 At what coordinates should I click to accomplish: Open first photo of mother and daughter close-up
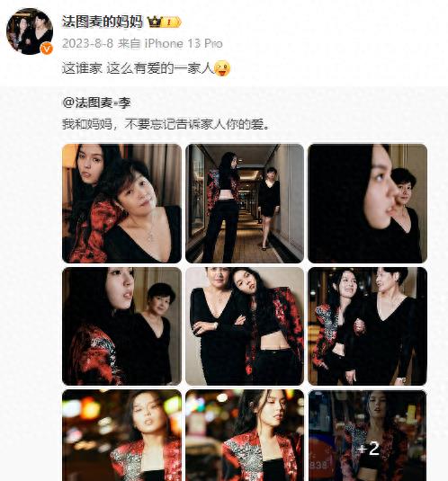pyautogui.click(x=121, y=203)
